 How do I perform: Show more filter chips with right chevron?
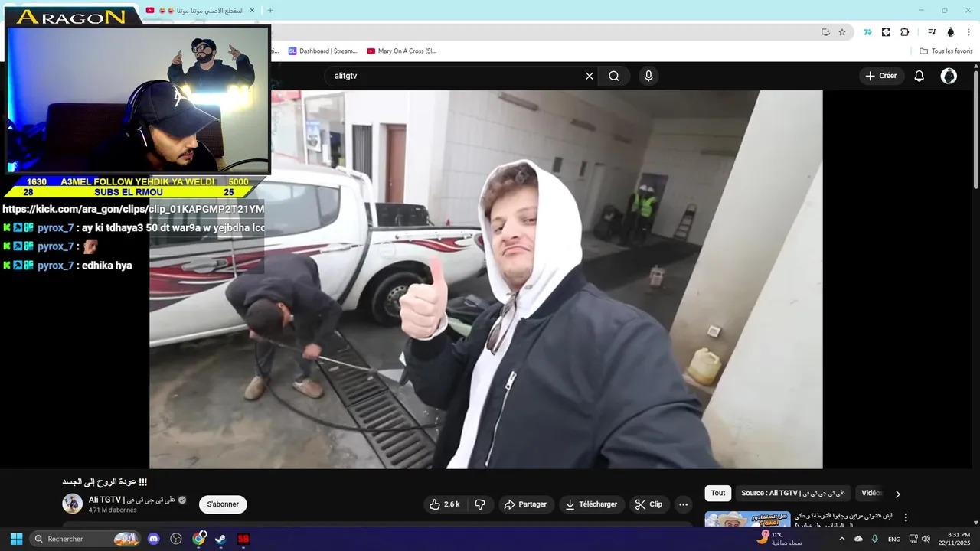coord(898,494)
